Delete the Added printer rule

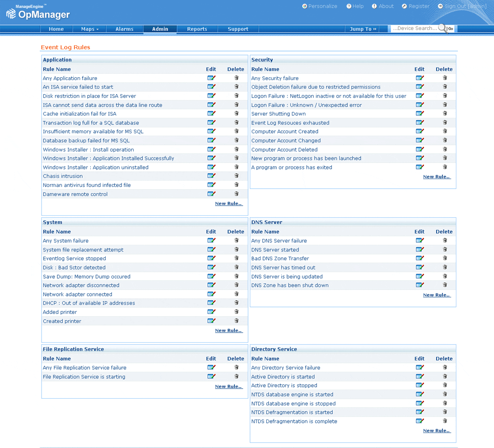pos(236,312)
